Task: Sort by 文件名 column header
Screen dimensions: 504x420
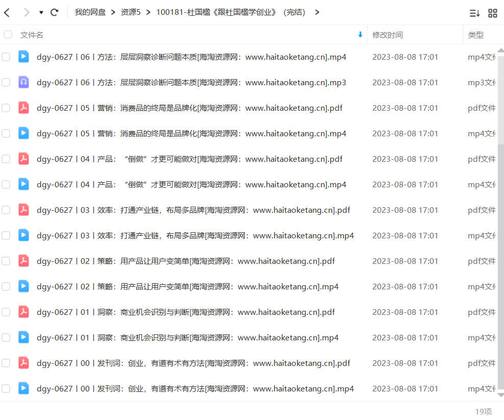Action: (x=32, y=35)
